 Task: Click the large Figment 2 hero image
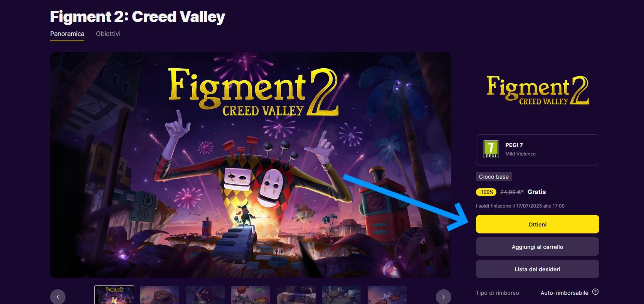[251, 165]
